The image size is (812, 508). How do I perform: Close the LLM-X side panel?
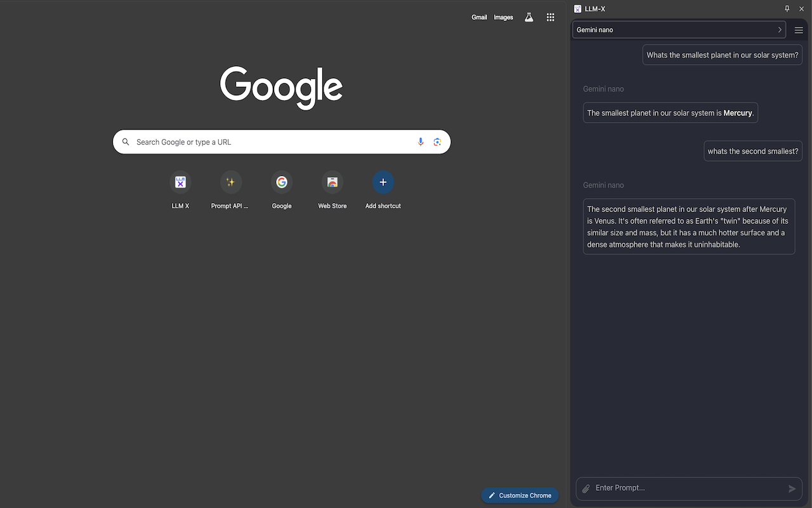pos(801,9)
